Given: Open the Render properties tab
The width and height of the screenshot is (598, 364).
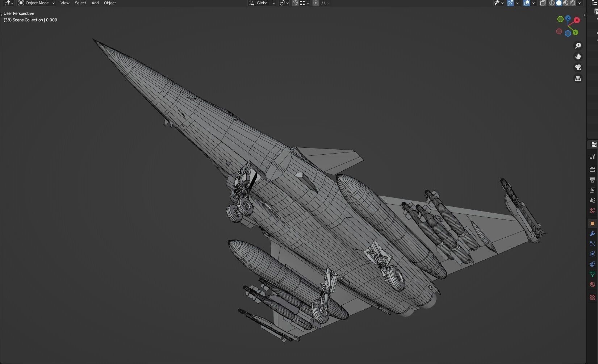Looking at the screenshot, I should pos(593,170).
